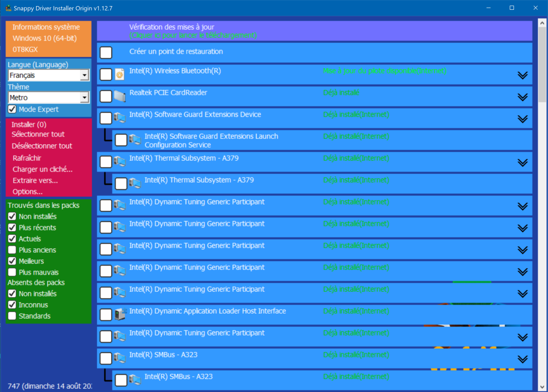Select the Intel(R) Dynamic Application Loader Host Interface row
Screen dimensions: 548x392
[315, 314]
